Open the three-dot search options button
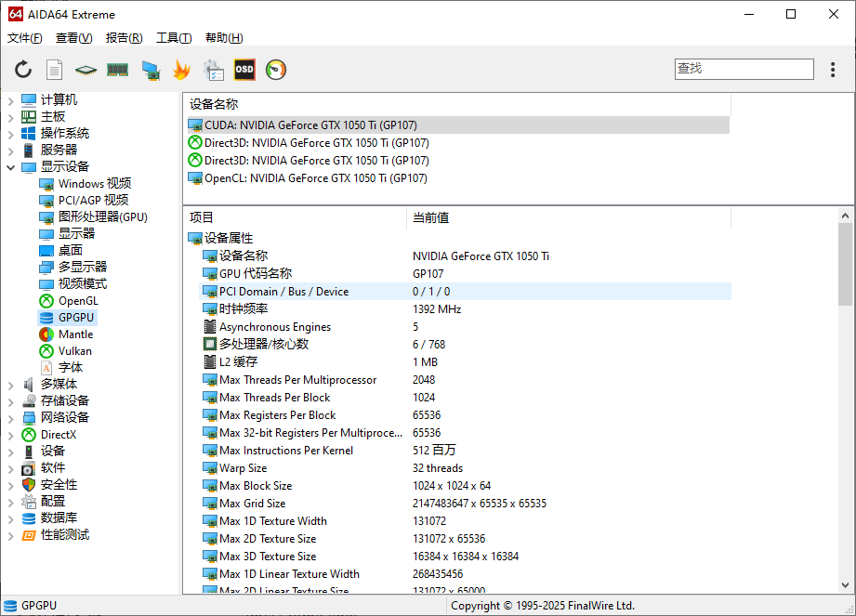The width and height of the screenshot is (856, 616). 833,70
